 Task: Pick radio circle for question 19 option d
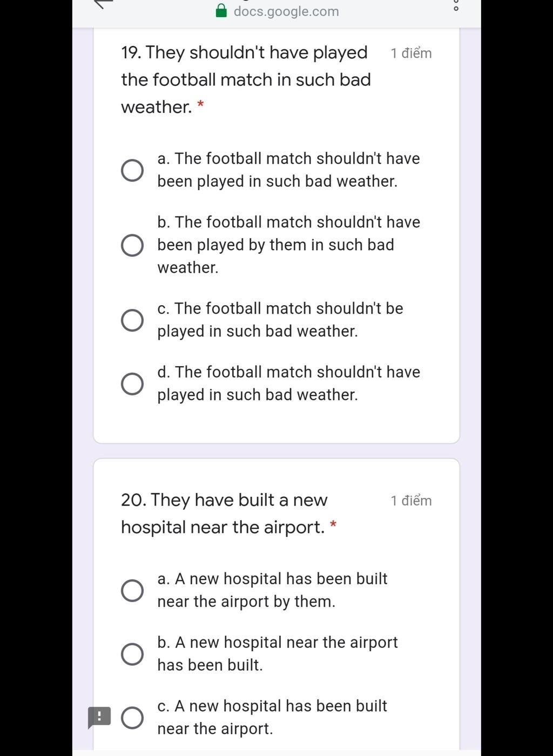(132, 383)
